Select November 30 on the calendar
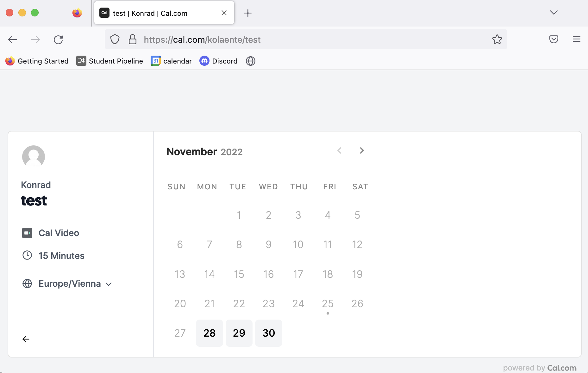The height and width of the screenshot is (373, 588). tap(268, 333)
